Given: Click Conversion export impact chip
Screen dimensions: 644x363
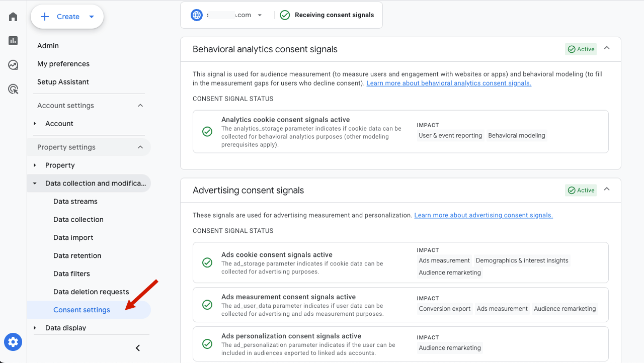Looking at the screenshot, I should click(445, 309).
